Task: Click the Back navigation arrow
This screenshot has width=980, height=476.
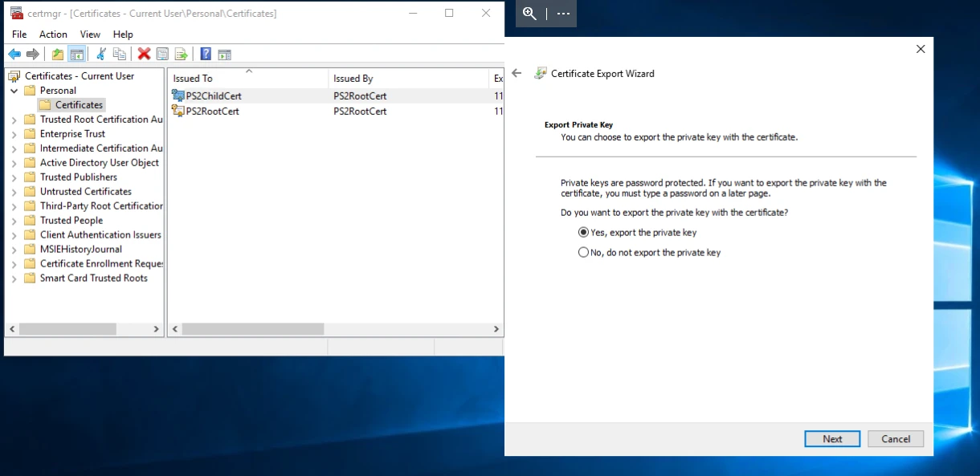Action: pos(14,54)
